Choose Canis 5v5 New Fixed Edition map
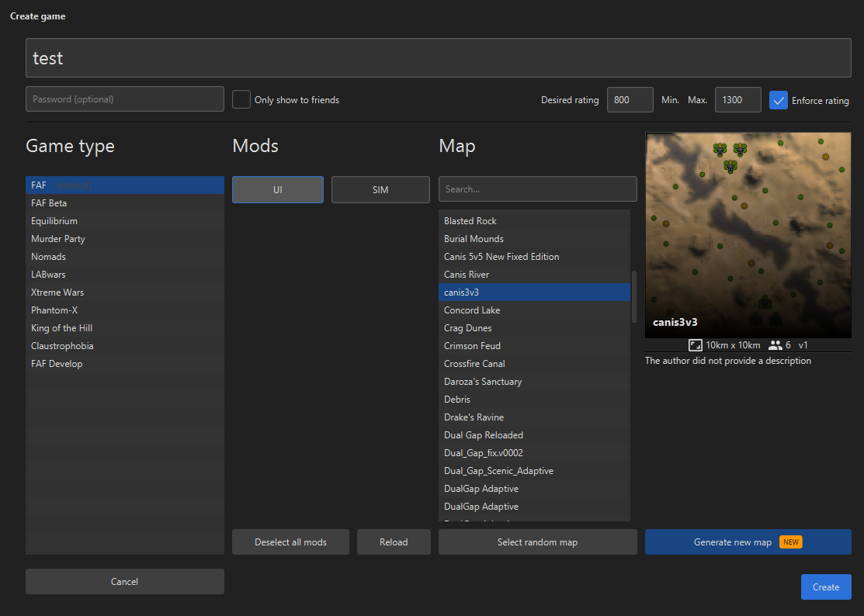The width and height of the screenshot is (864, 616). 535,257
